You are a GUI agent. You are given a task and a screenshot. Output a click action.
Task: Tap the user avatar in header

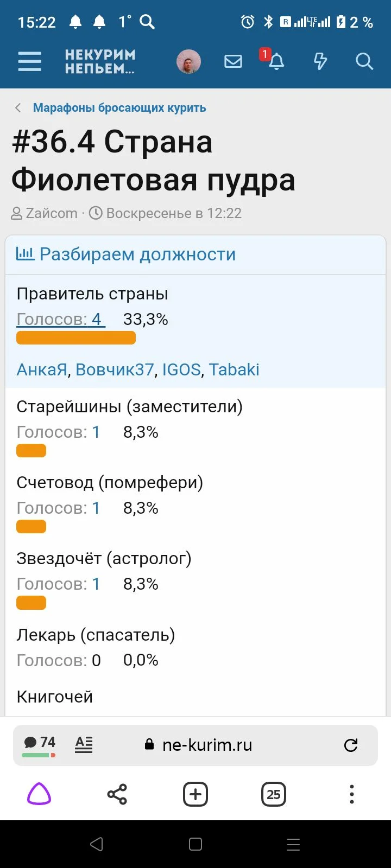[188, 61]
